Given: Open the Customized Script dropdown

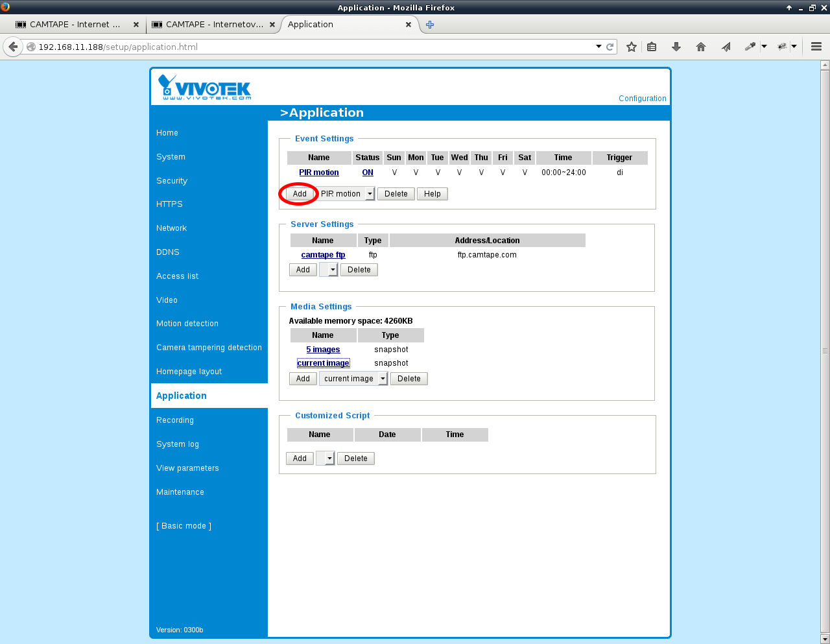Looking at the screenshot, I should [x=326, y=459].
